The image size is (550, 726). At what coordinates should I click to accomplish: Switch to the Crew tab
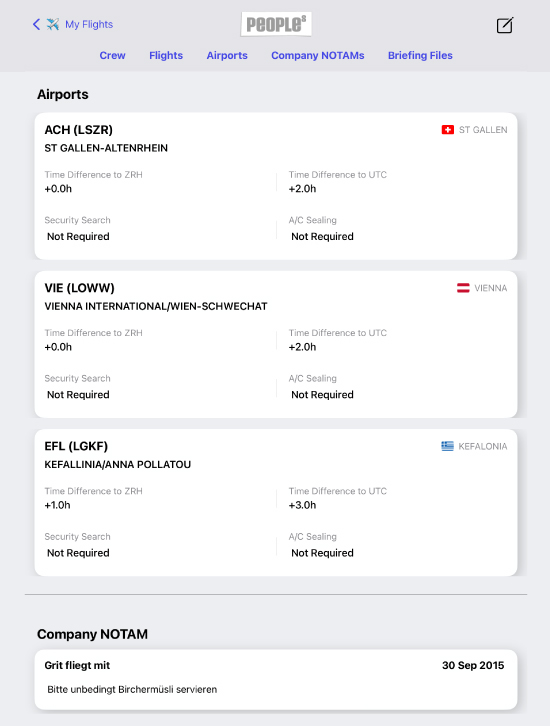[112, 55]
